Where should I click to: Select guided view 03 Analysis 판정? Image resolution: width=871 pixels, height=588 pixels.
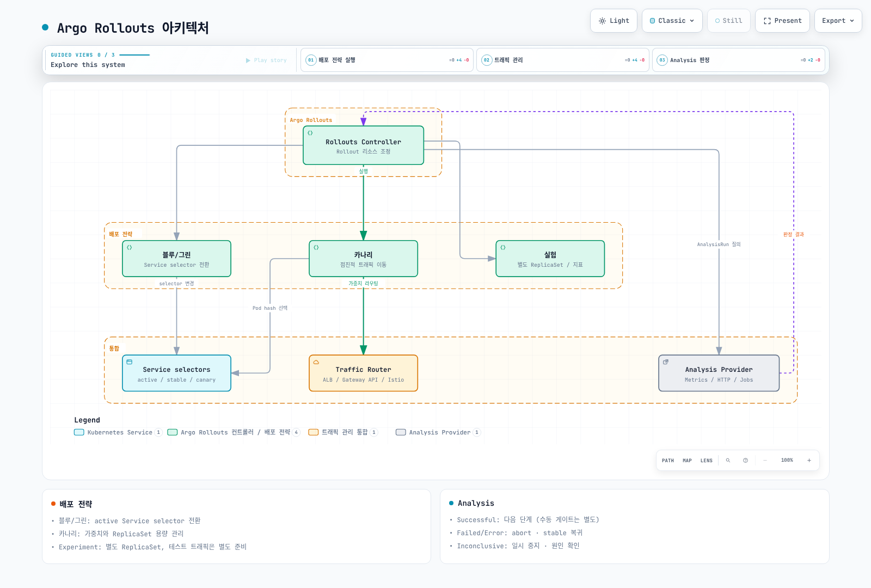(x=738, y=60)
